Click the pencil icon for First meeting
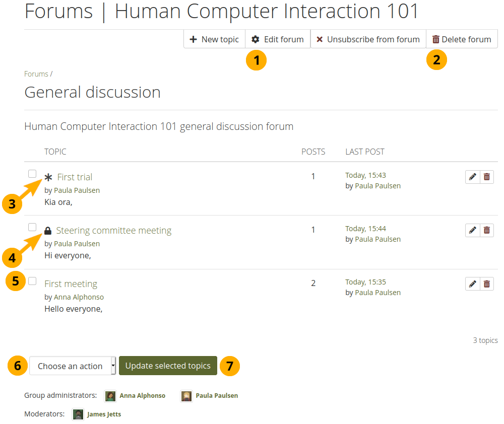Screen dimensions: 504x424 tap(472, 284)
